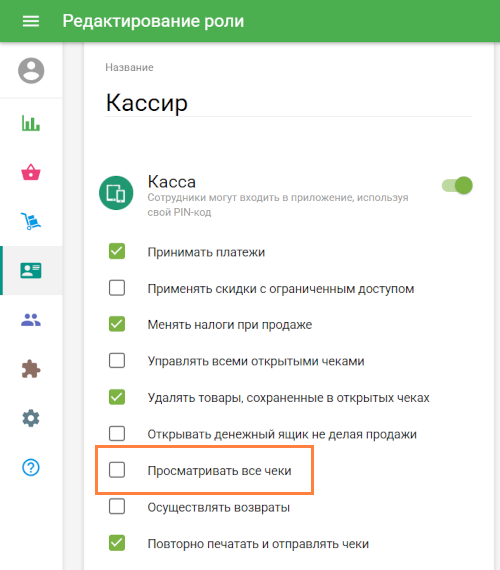Viewport: 500px width, 570px height.
Task: Open the Employees ID card section
Action: (31, 270)
